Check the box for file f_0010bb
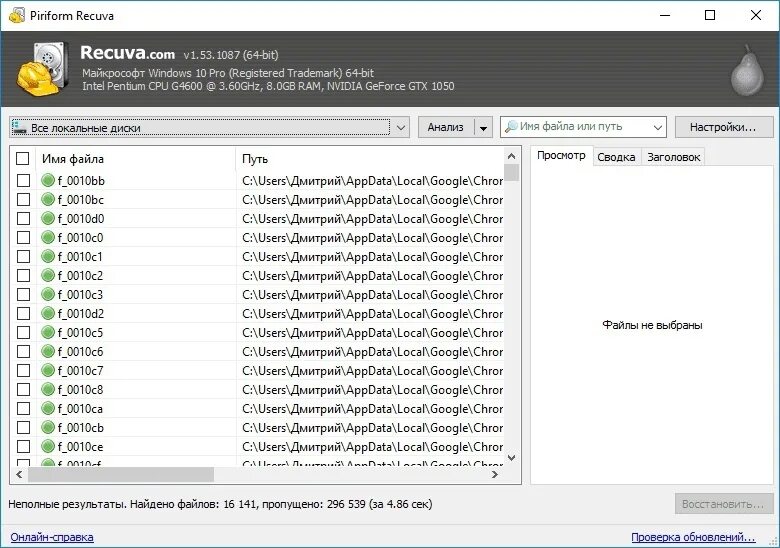Screen dimensions: 780x548 (x=23, y=181)
